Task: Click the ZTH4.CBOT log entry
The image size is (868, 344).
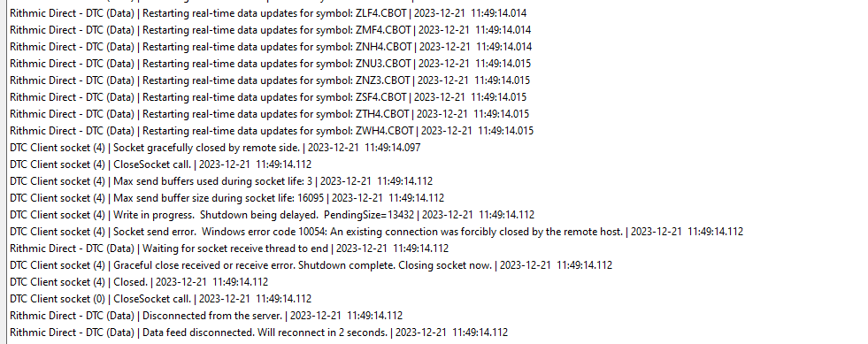Action: click(x=269, y=114)
